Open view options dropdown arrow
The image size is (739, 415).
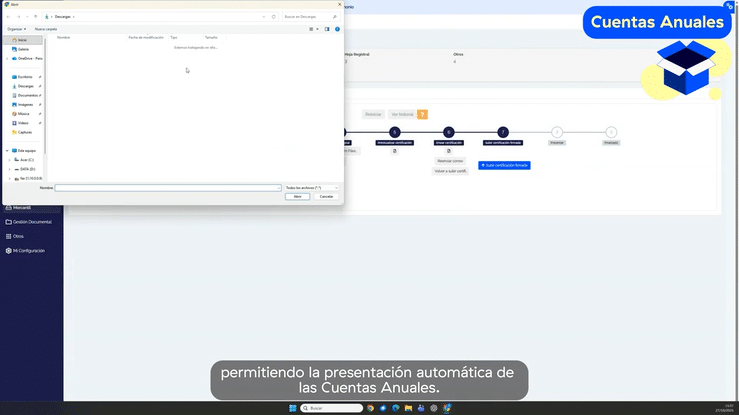317,29
